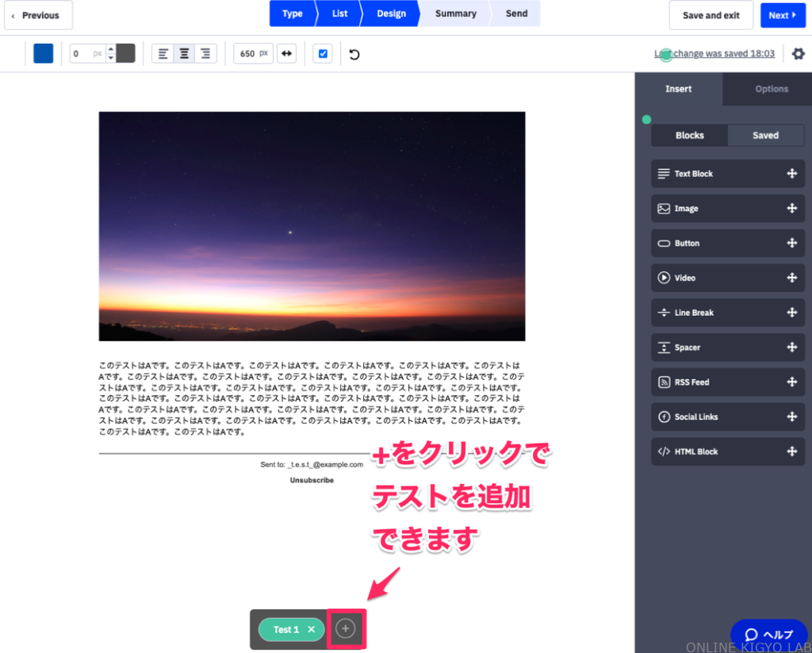Open the blue background color swatch
Image resolution: width=812 pixels, height=653 pixels.
click(x=44, y=54)
